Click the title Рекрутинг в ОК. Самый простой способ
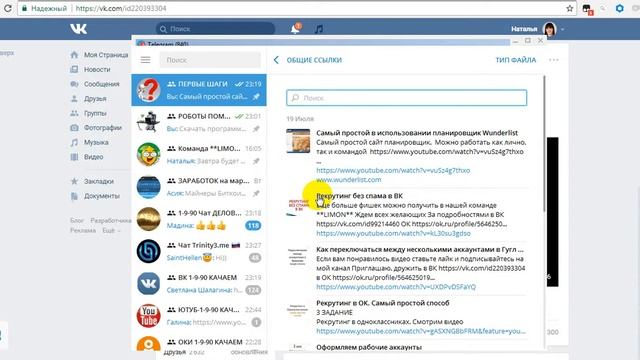Screen dimensions: 640x360 tap(383, 303)
